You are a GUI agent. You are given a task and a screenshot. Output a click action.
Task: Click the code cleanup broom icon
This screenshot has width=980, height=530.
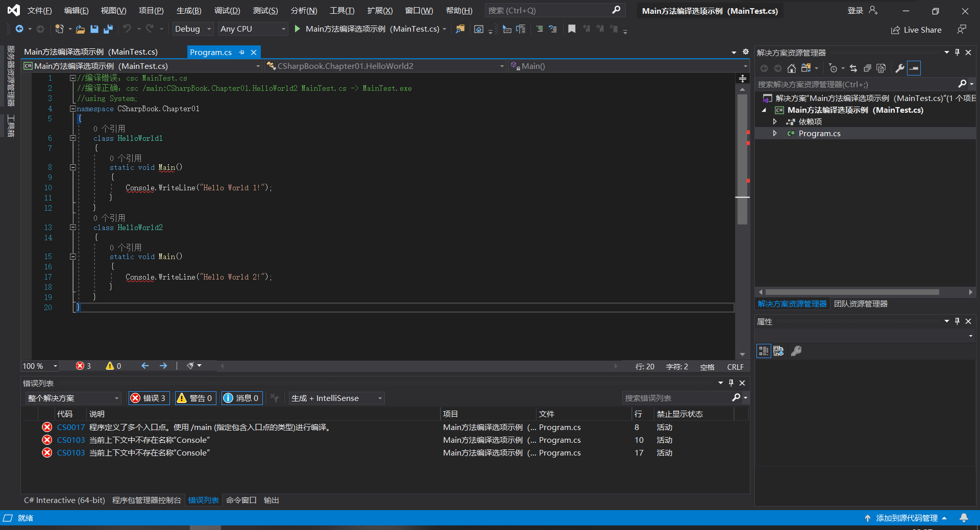190,366
